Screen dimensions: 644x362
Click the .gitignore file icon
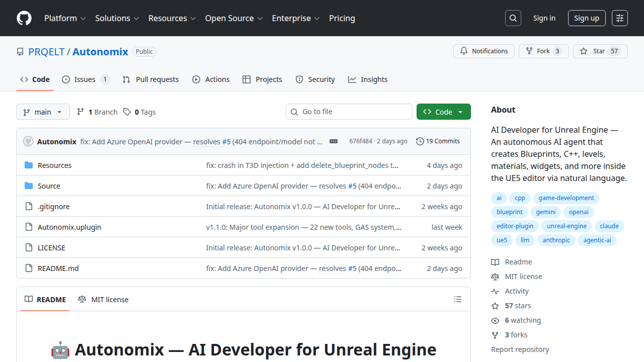tap(29, 207)
